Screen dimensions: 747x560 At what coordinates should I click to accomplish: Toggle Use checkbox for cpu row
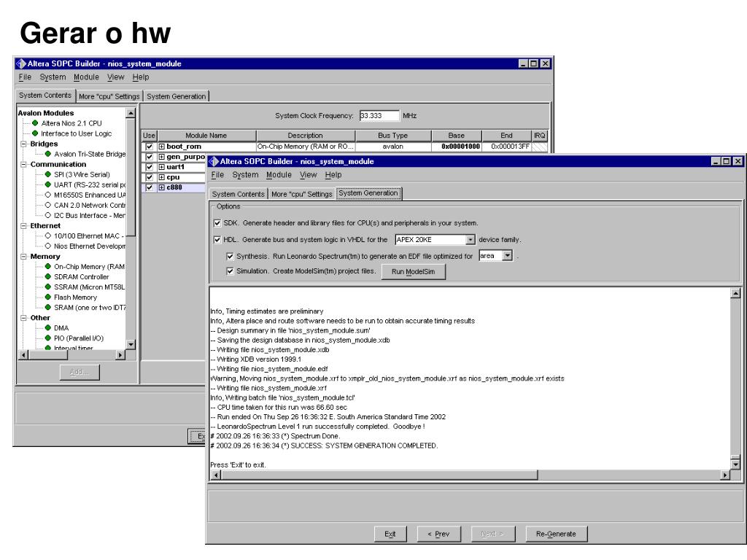tap(150, 177)
